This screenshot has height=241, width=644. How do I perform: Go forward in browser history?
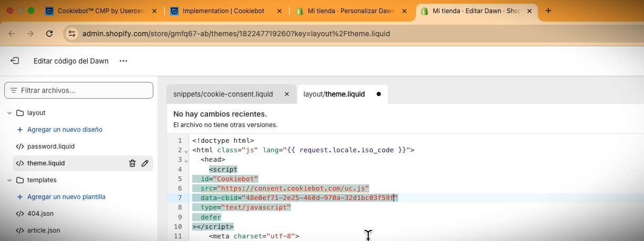(x=30, y=34)
